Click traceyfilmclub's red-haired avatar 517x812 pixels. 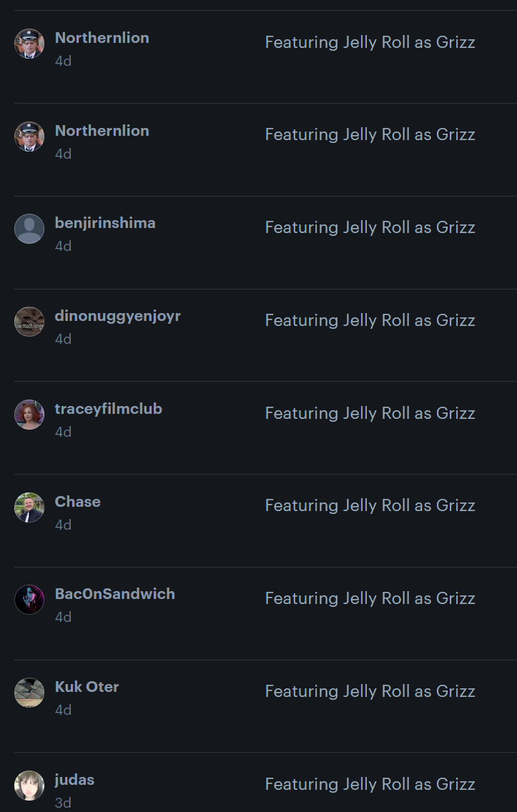point(29,415)
